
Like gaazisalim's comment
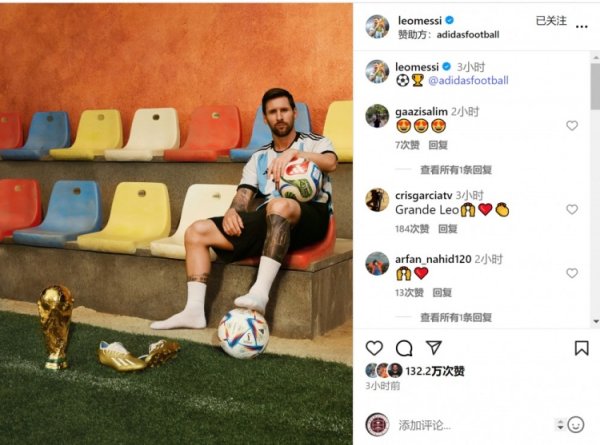(572, 126)
